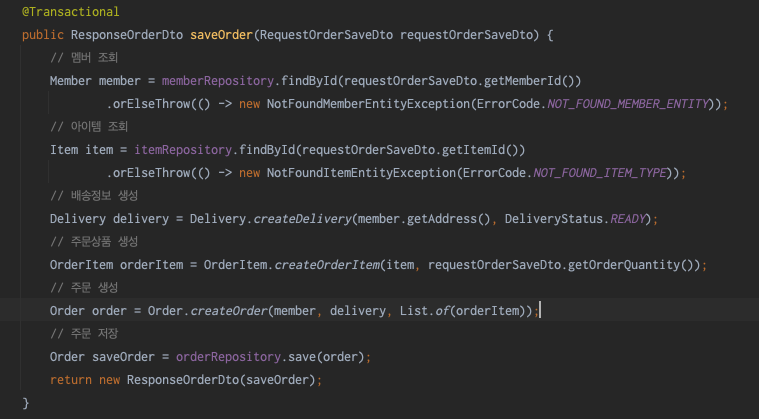Click the comment '// 멤버 조회'
The image size is (759, 419).
pos(84,58)
